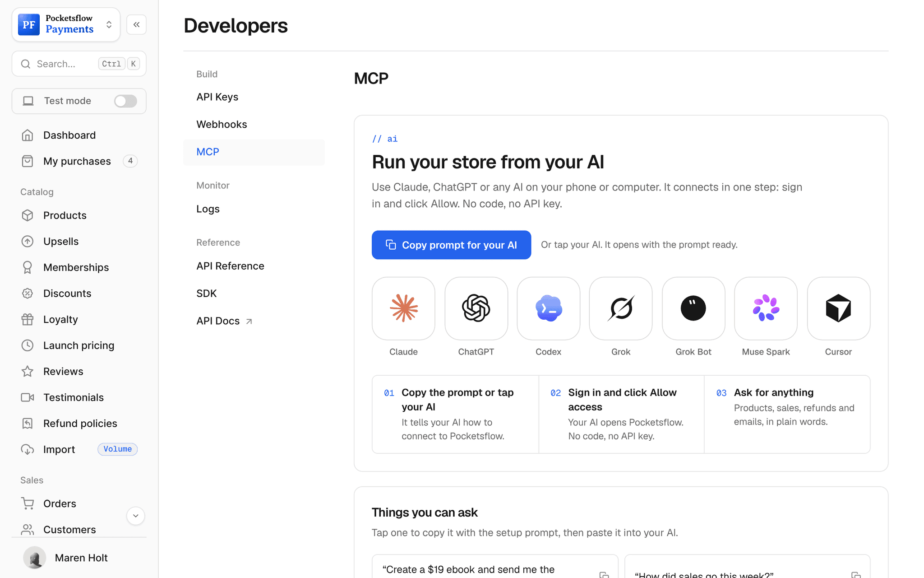924x578 pixels.
Task: Click the Memberships badge icon
Action: pos(28,267)
